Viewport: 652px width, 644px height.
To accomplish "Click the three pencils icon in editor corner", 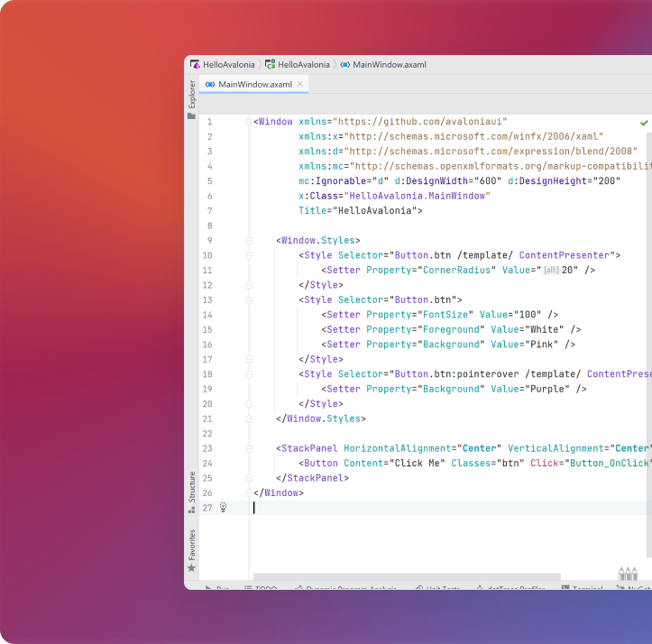I will click(x=628, y=574).
